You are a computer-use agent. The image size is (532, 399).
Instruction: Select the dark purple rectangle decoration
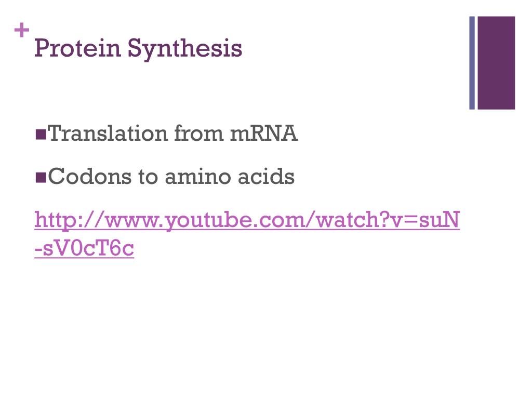496,63
